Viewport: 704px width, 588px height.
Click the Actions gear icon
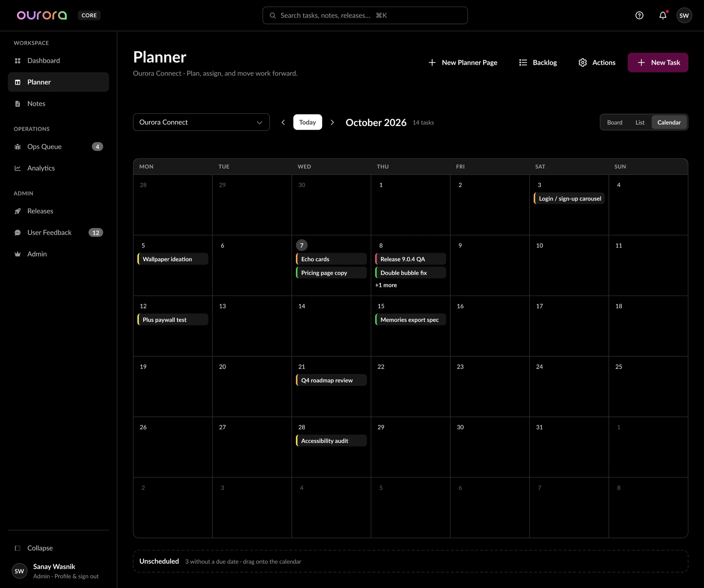point(583,63)
